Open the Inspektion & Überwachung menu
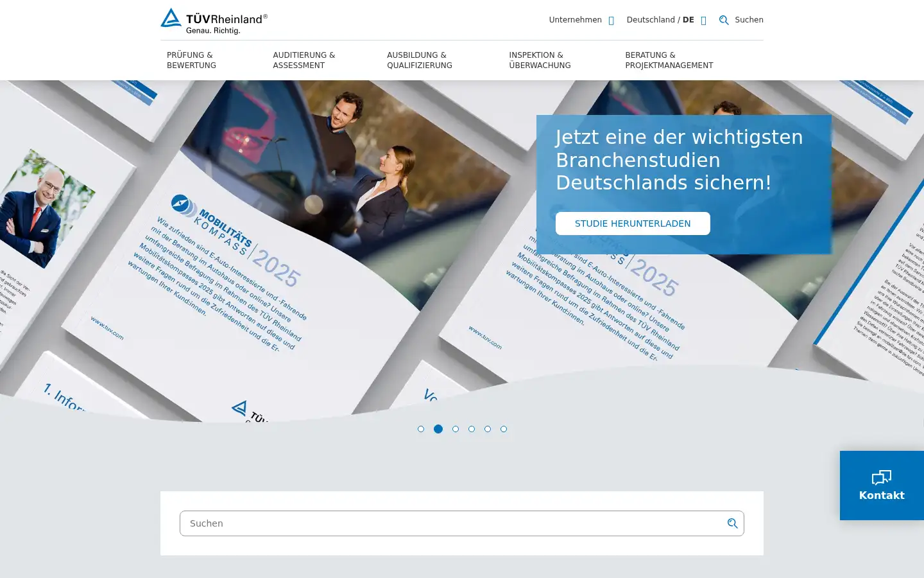This screenshot has height=578, width=924. coord(540,60)
